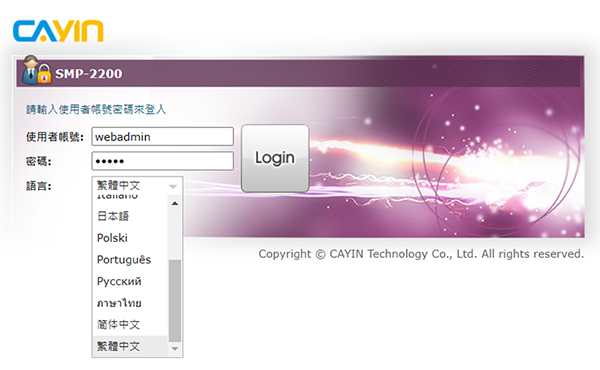The height and width of the screenshot is (370, 600).
Task: Select ภาษาไทย (Thai) language option
Action: tap(130, 303)
